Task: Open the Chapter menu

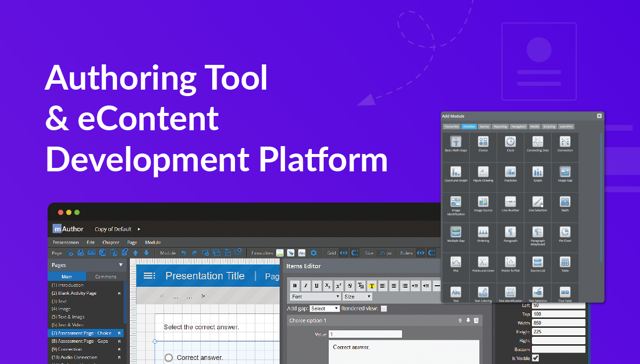Action: (111, 242)
